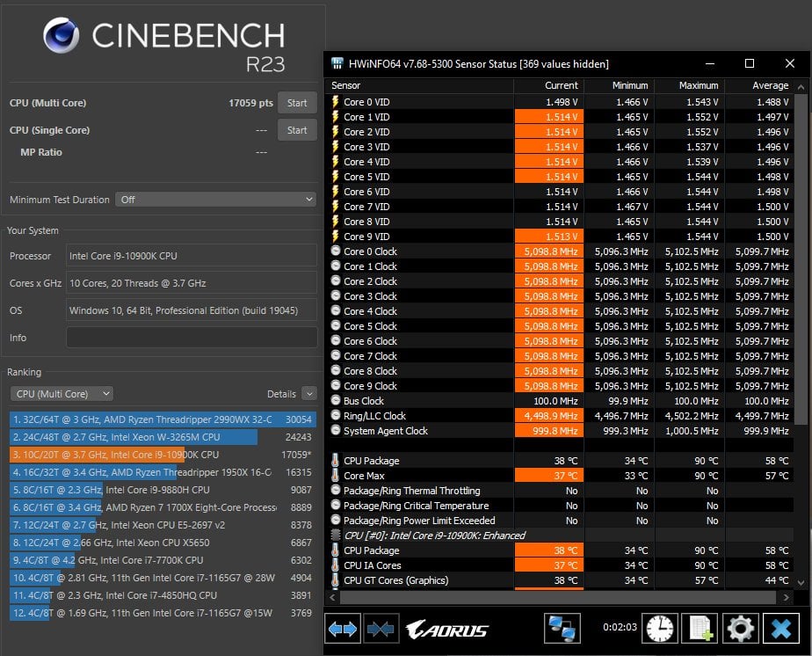
Task: Click the Cores x GHz field
Action: pos(192,283)
